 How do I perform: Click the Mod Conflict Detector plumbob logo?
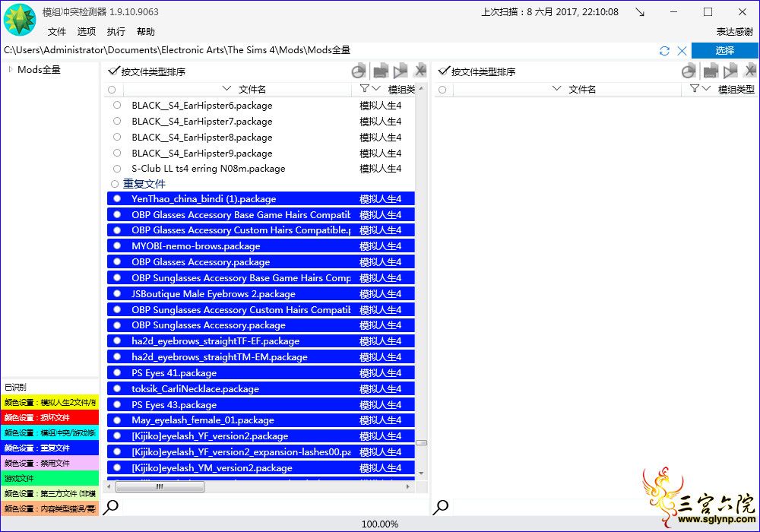[x=20, y=20]
